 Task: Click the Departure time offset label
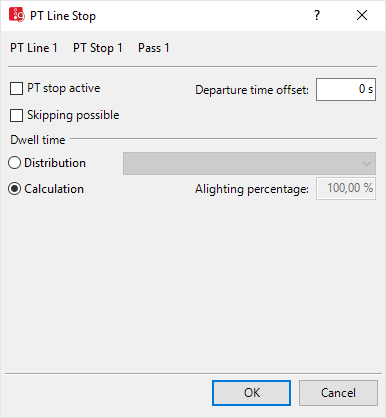coord(252,90)
